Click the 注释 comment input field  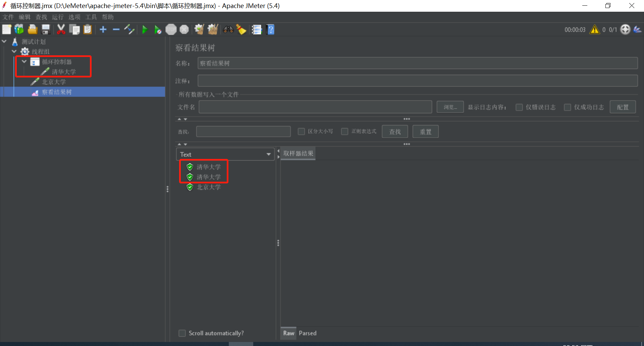[418, 81]
